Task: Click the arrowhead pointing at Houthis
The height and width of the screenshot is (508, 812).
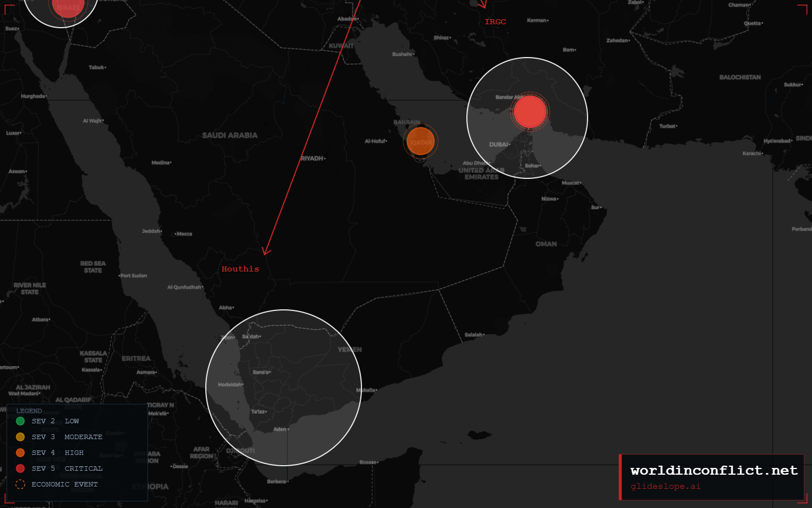Action: (x=266, y=251)
